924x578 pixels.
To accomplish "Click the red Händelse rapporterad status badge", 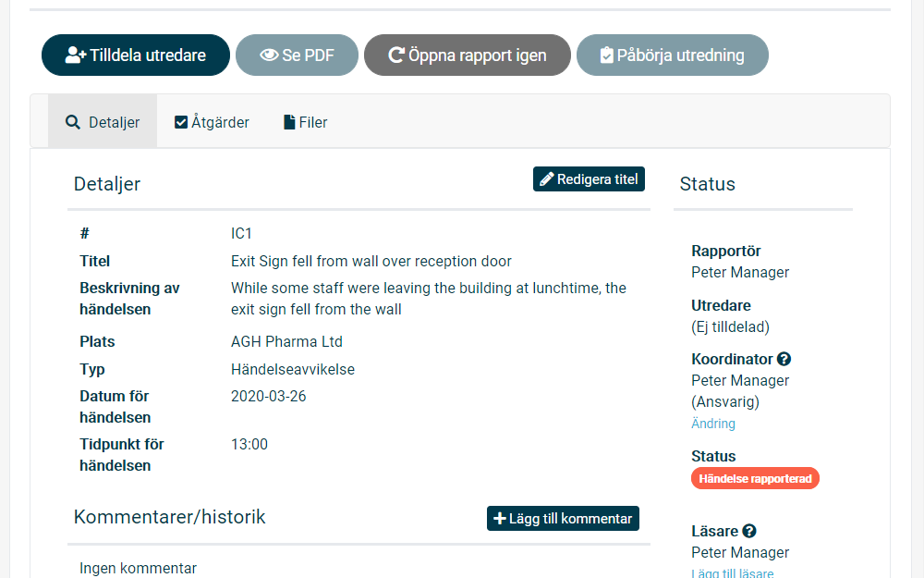I will click(x=754, y=479).
